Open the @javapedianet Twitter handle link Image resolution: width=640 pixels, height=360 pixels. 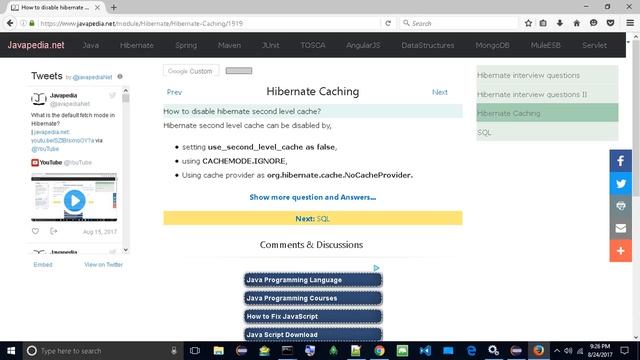(x=92, y=77)
